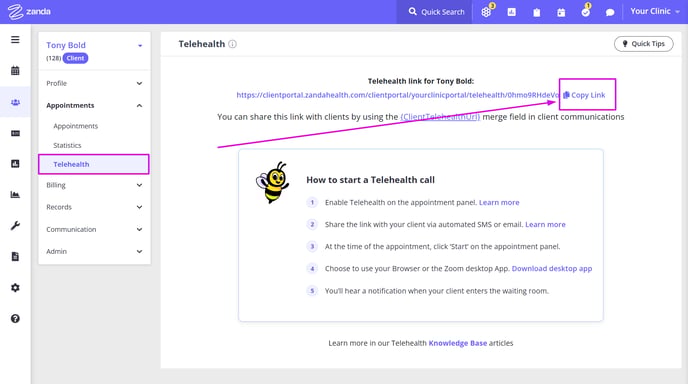Expand the Admin section
This screenshot has height=384, width=688.
(94, 251)
